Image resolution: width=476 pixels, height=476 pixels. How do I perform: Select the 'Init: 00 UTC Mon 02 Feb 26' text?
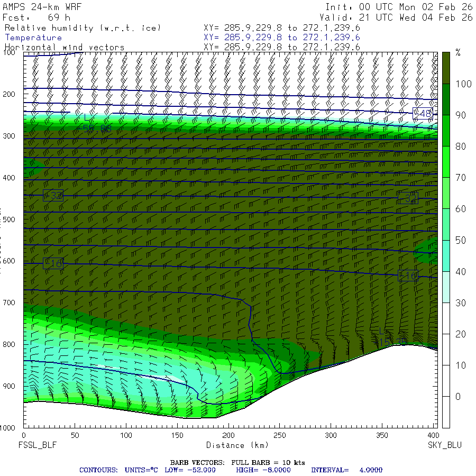pyautogui.click(x=399, y=7)
